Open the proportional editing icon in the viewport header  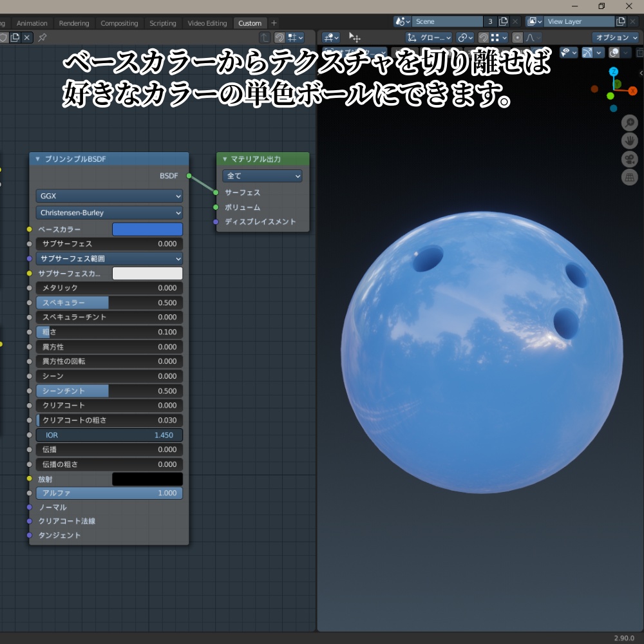click(517, 37)
